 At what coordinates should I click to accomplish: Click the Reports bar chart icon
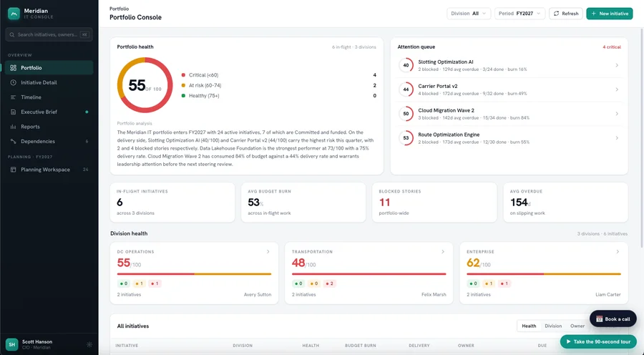[x=13, y=127]
